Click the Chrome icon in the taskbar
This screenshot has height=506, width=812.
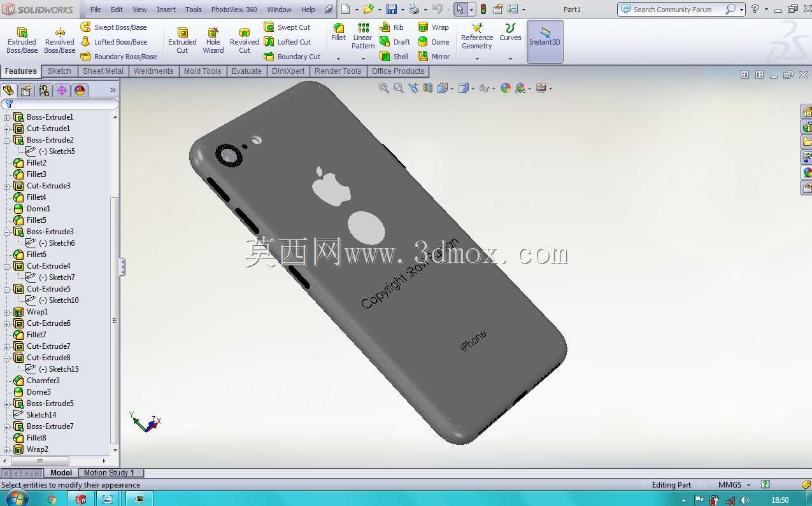coord(52,500)
